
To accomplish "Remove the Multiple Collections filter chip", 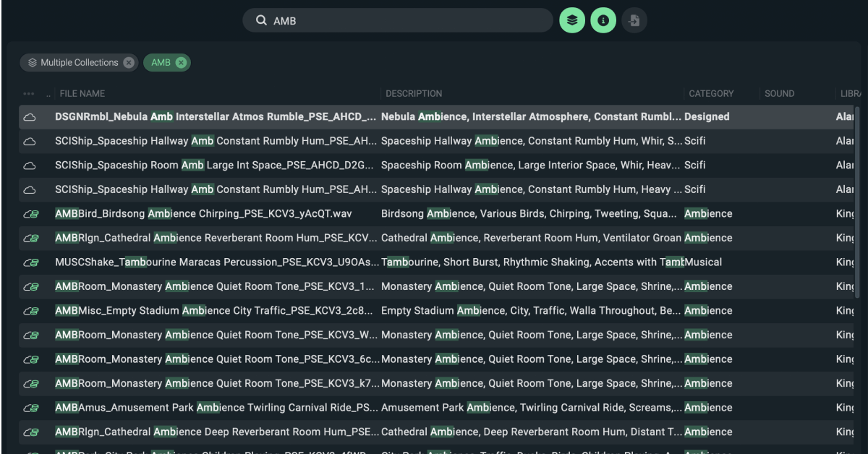I will (129, 62).
